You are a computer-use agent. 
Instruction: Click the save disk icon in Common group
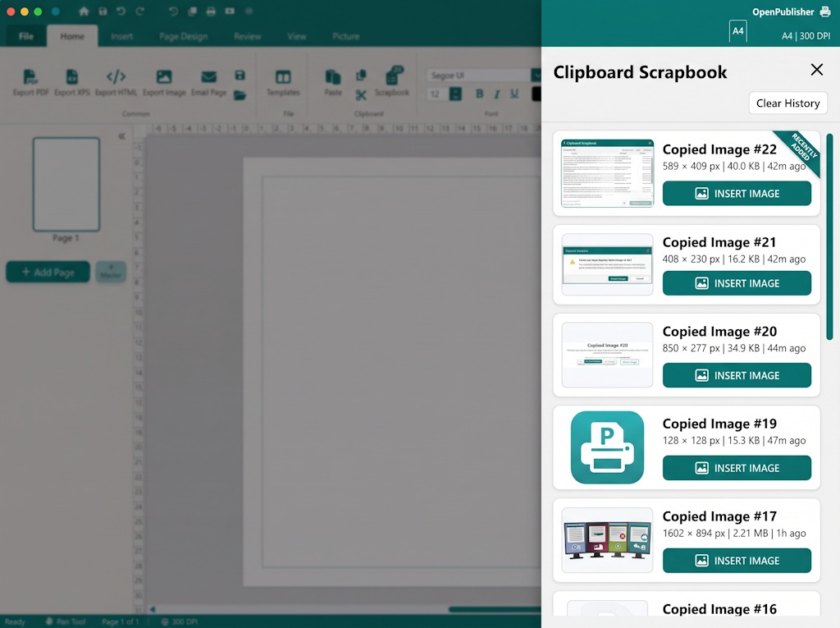240,75
